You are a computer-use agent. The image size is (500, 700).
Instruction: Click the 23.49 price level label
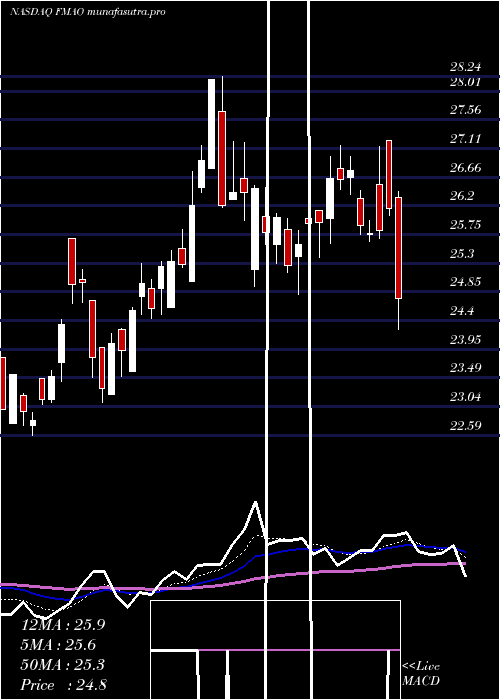pyautogui.click(x=466, y=368)
